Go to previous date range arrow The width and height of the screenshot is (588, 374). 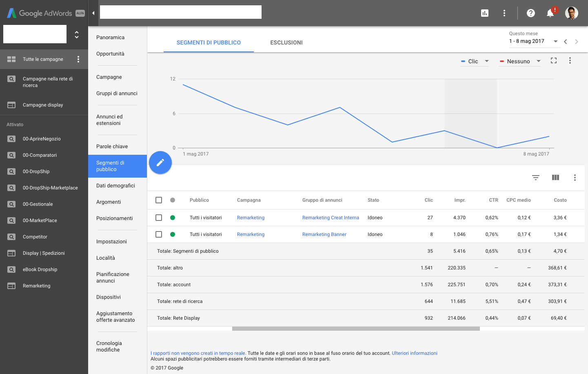coord(566,42)
